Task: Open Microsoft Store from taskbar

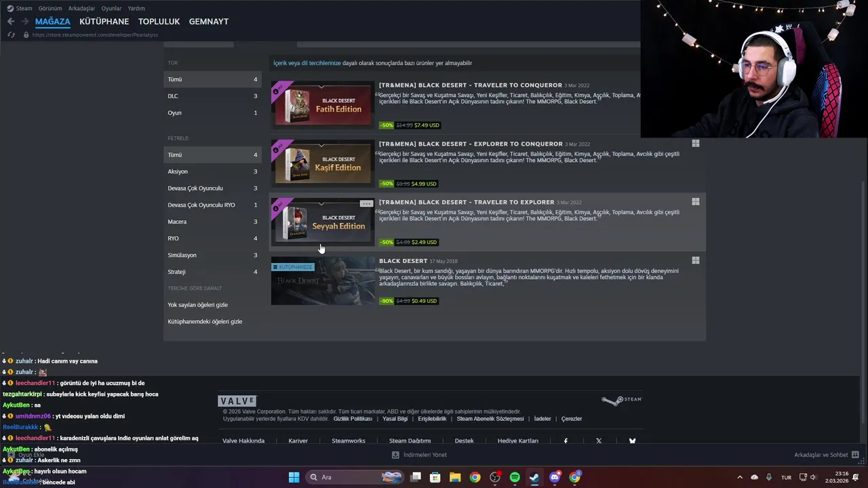Action: tap(435, 477)
